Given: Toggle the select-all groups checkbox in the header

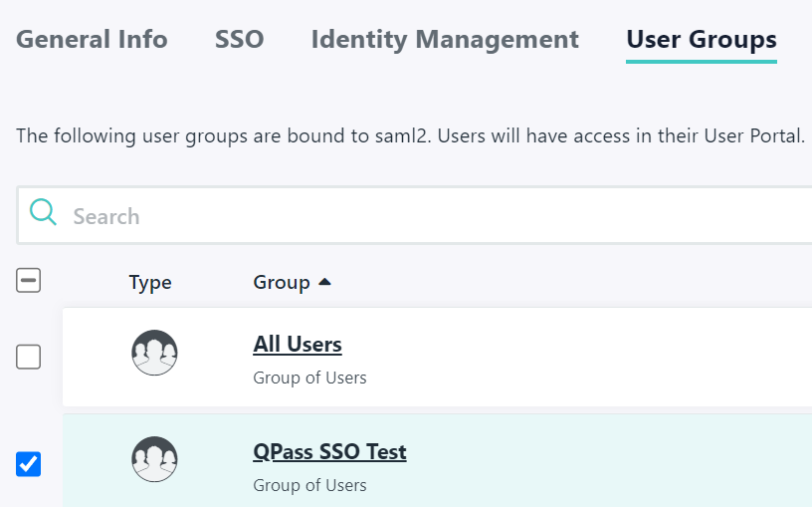Looking at the screenshot, I should (x=29, y=281).
